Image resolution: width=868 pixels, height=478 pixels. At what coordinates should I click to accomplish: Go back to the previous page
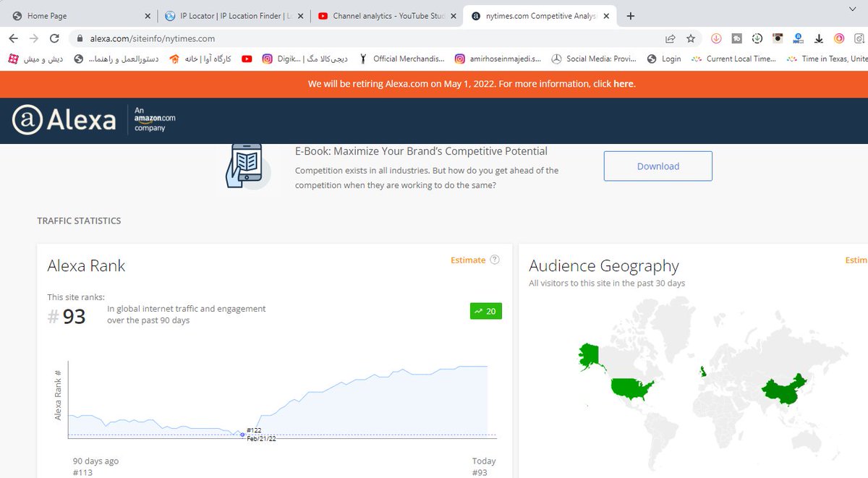tap(13, 38)
